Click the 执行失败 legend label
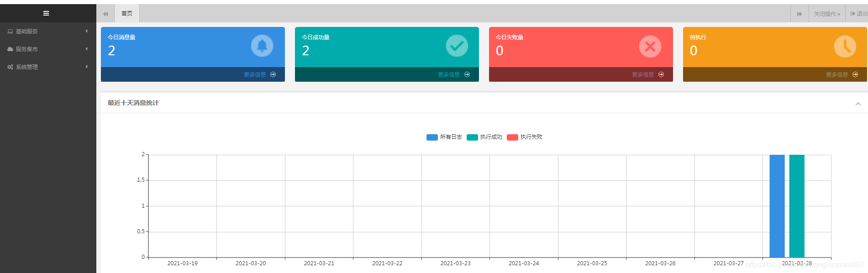 [x=531, y=137]
